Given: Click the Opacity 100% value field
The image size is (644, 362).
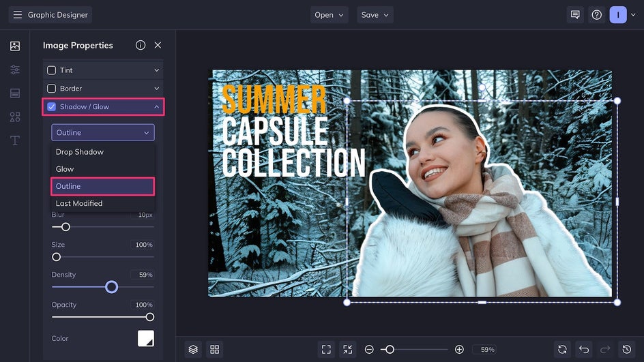Looking at the screenshot, I should (143, 305).
